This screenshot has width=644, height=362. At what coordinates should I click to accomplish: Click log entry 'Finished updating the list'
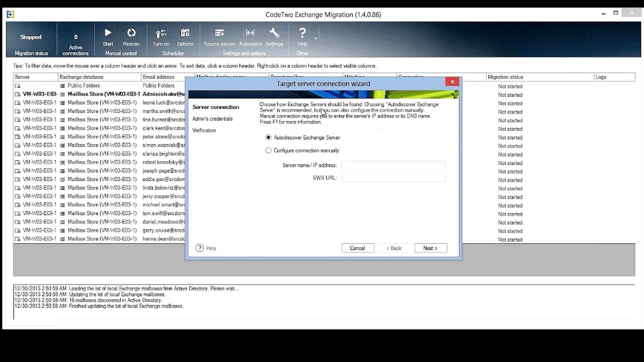tap(99, 306)
